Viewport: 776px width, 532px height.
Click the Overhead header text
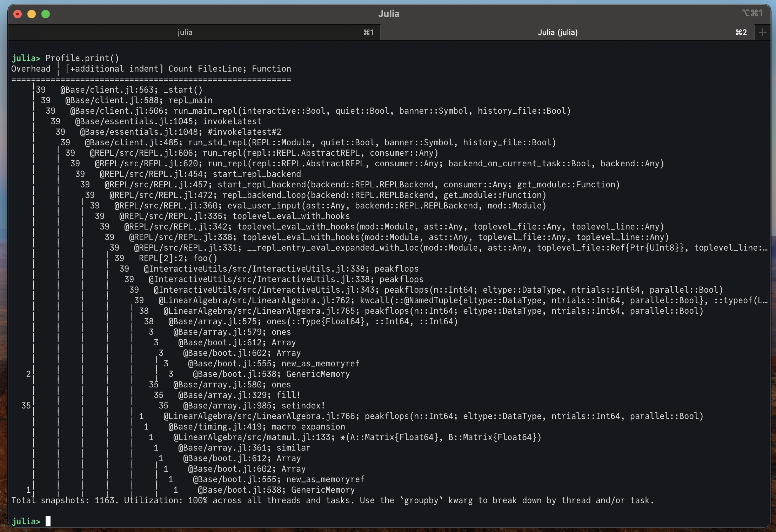point(31,68)
